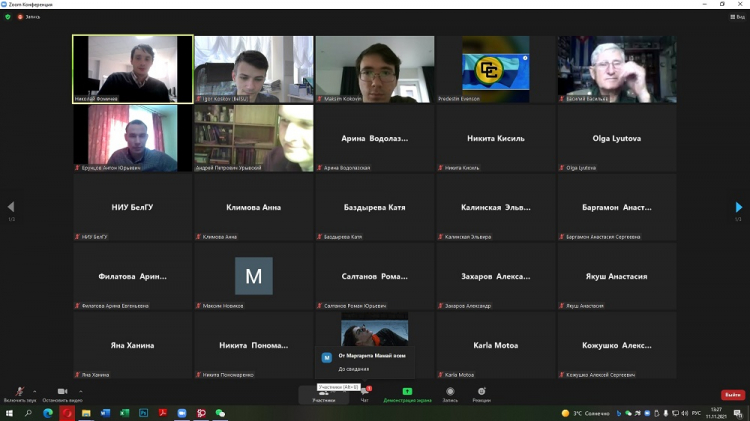The width and height of the screenshot is (750, 421).
Task: Go to previous page of participants
Action: click(x=11, y=207)
